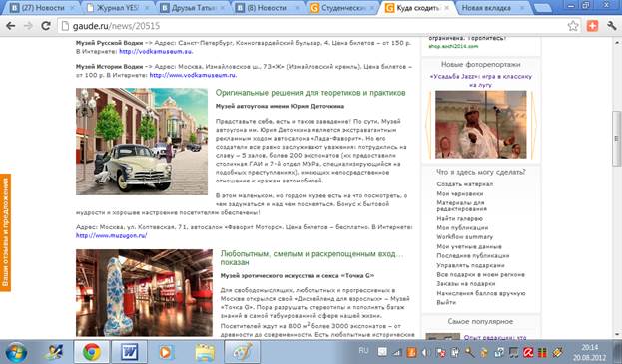Open the red plus extension button

[x=592, y=26]
